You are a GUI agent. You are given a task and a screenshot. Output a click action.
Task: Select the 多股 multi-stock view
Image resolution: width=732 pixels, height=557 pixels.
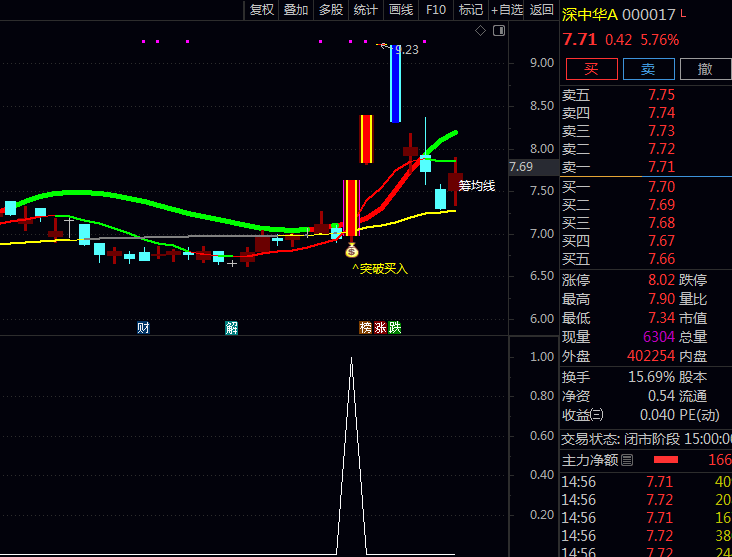coord(331,10)
